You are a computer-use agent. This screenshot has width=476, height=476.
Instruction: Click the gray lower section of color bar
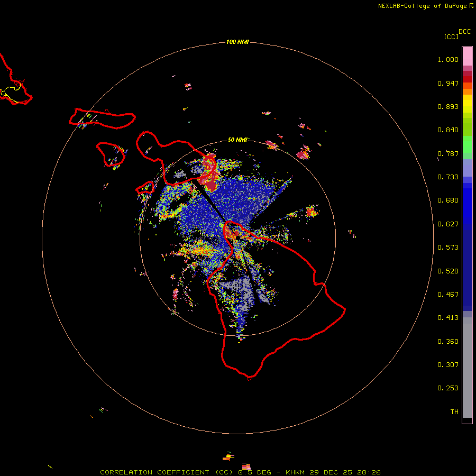point(467,368)
